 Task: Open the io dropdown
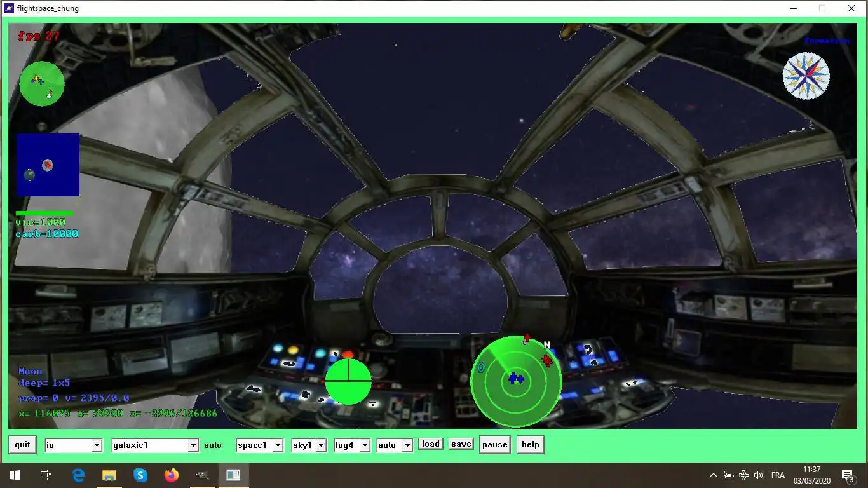(74, 445)
